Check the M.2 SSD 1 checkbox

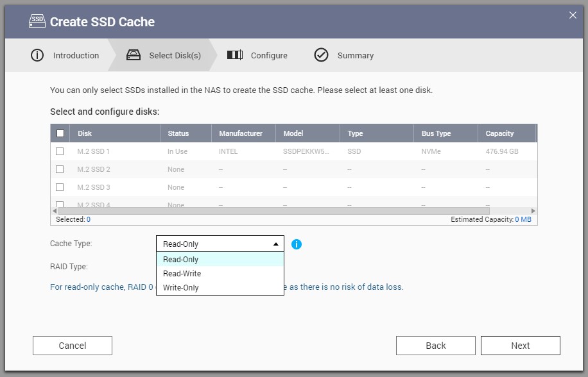[60, 151]
